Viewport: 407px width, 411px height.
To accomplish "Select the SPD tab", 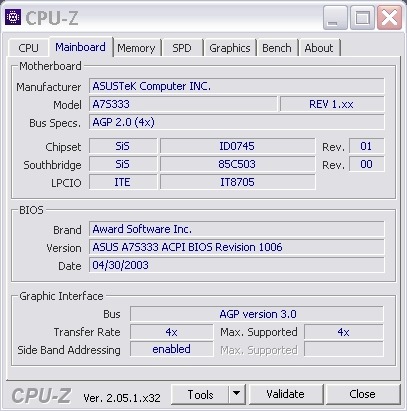I will (x=182, y=48).
